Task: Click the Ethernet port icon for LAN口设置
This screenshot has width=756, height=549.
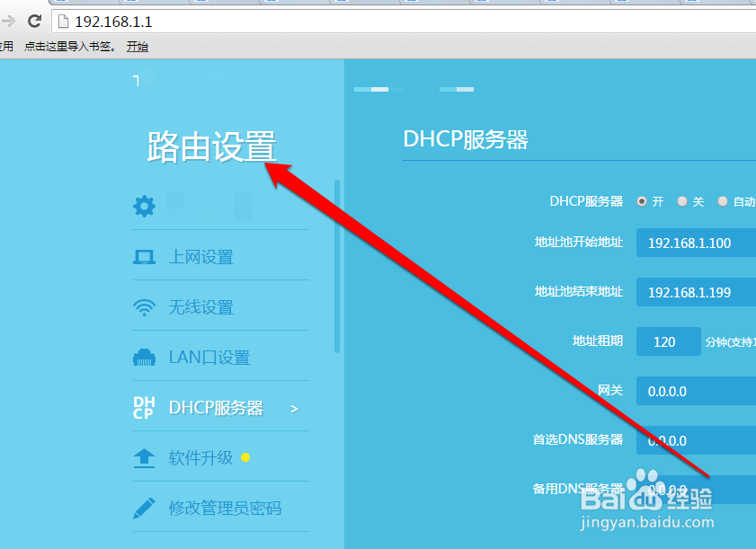Action: coord(144,358)
